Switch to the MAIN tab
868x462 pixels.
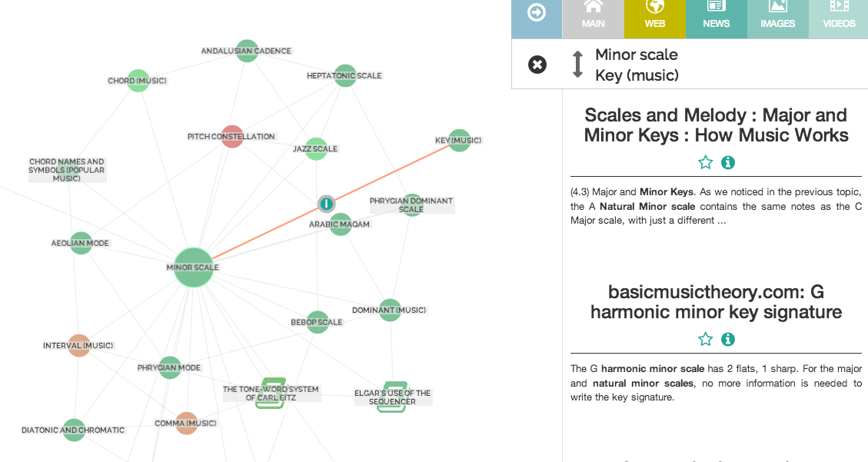point(593,15)
